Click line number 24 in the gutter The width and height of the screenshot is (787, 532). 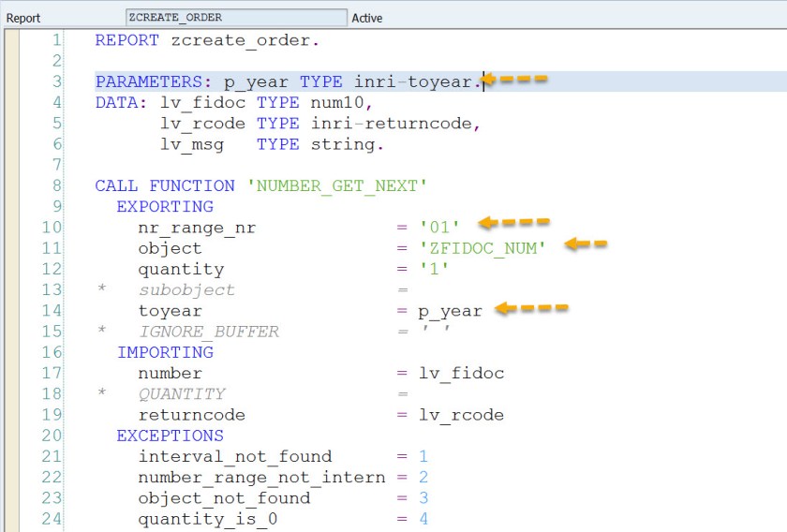click(52, 518)
